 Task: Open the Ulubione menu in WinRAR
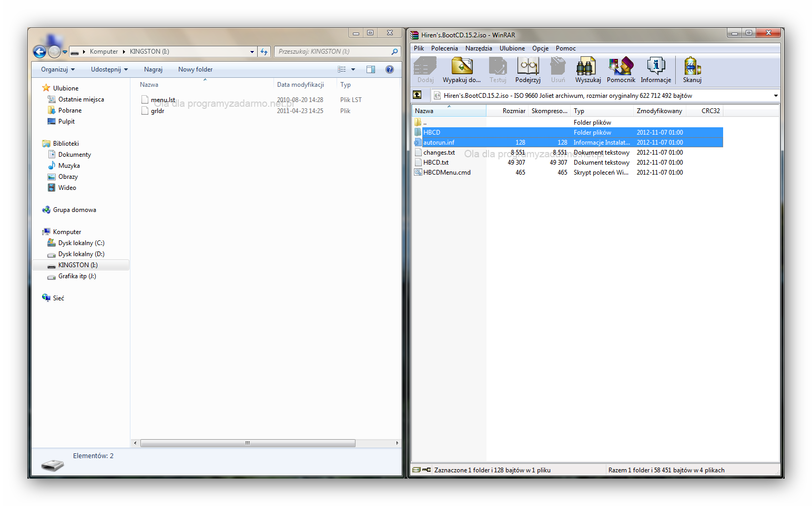click(x=512, y=48)
